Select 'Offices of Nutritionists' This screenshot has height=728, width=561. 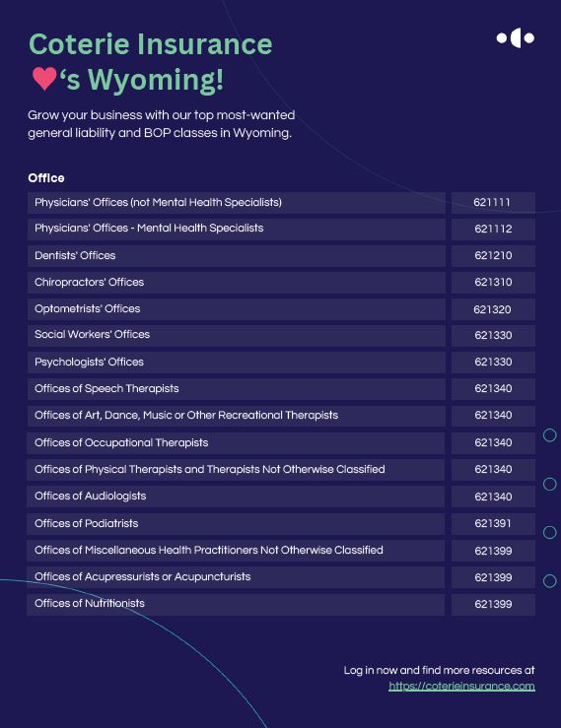tap(236, 605)
